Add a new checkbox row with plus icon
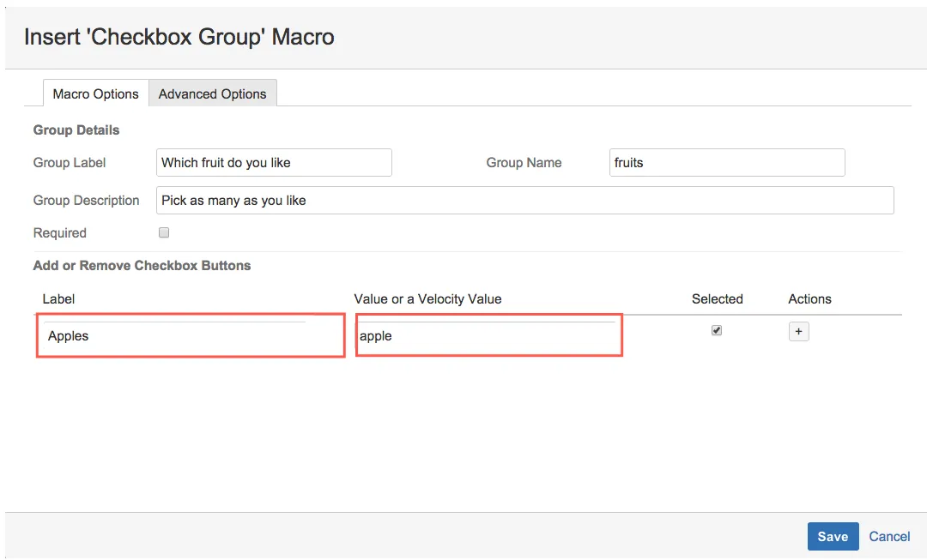927x560 pixels. click(x=799, y=331)
